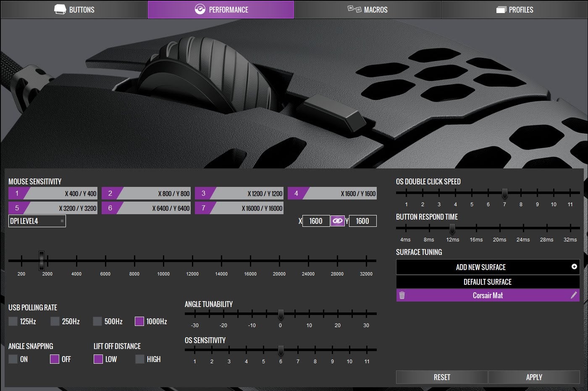The height and width of the screenshot is (391, 588).
Task: Delete Corsair Mat with trash icon
Action: pos(402,295)
